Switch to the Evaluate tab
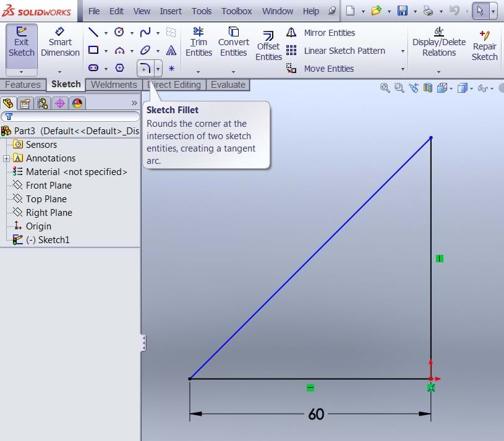Image resolution: width=504 pixels, height=441 pixels. pos(228,85)
